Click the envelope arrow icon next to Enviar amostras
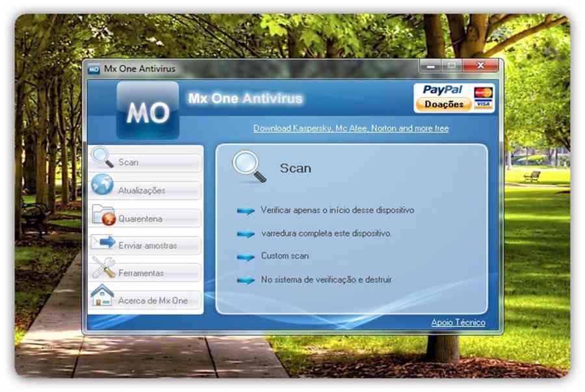 pyautogui.click(x=103, y=242)
